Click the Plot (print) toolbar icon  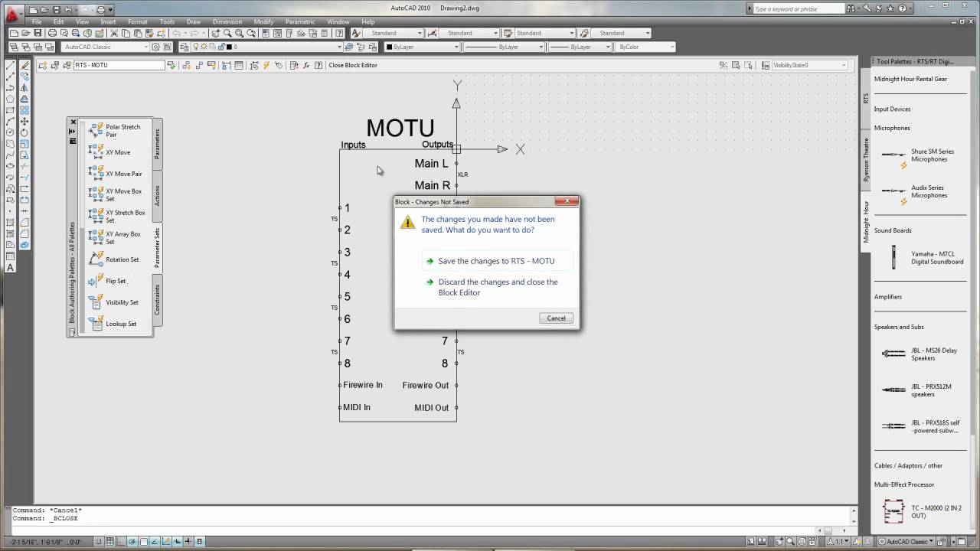tap(52, 33)
